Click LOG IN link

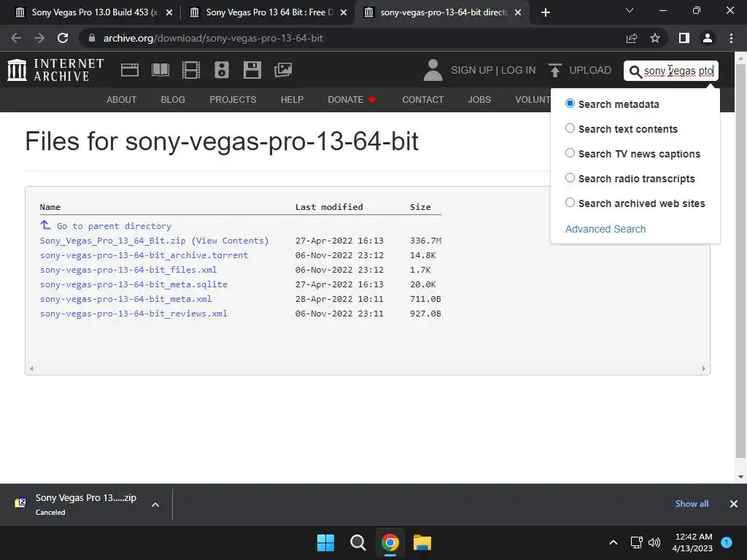click(x=519, y=71)
